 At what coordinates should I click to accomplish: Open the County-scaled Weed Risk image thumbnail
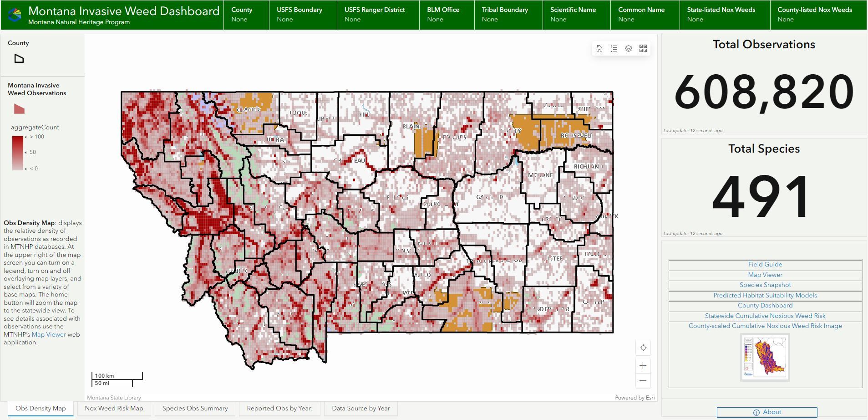click(764, 357)
